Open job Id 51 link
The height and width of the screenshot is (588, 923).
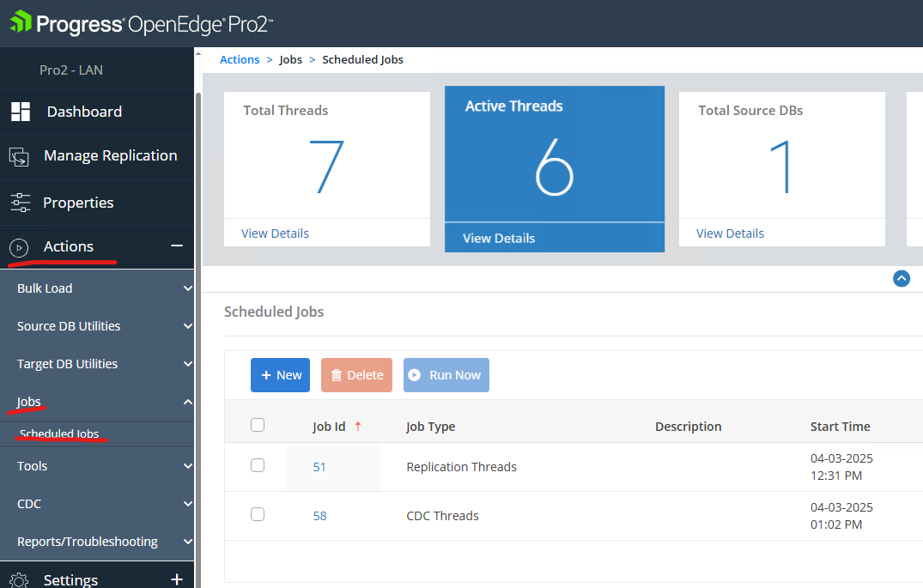point(319,467)
